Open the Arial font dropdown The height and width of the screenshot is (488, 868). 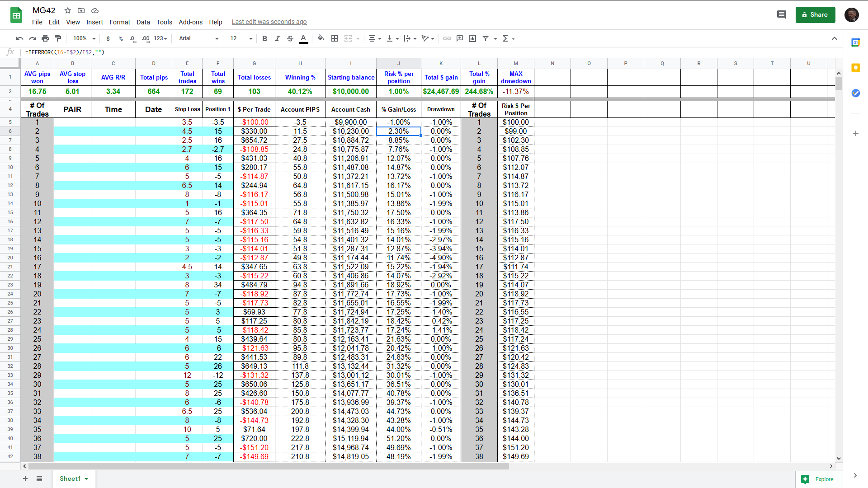tap(198, 38)
